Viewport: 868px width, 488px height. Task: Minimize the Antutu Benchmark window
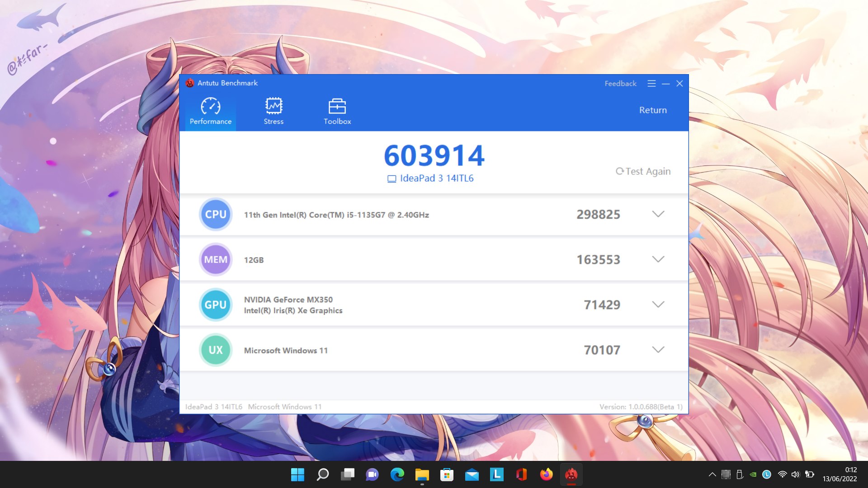665,84
